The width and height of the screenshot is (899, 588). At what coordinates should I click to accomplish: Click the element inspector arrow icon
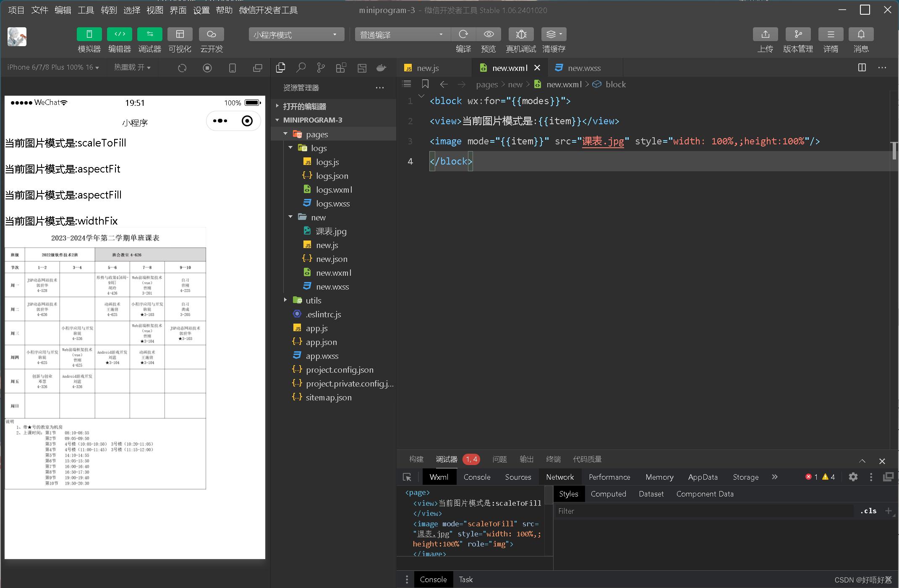[x=407, y=477]
